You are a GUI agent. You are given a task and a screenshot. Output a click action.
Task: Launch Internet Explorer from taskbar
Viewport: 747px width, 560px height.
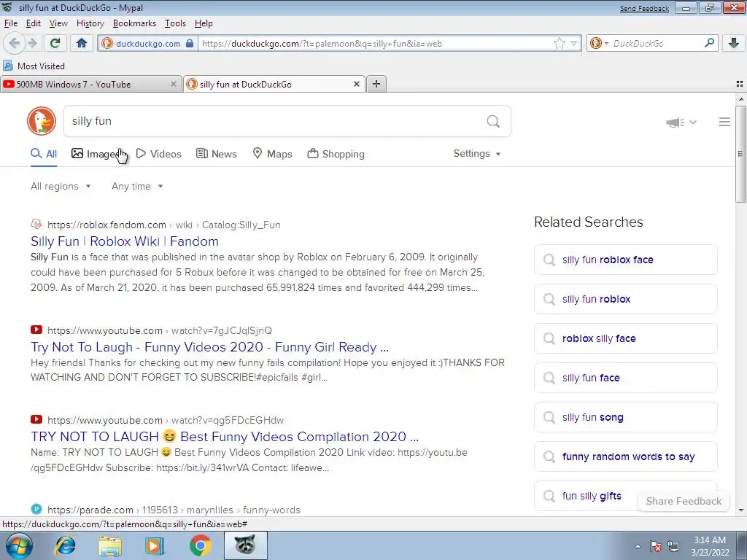point(65,545)
